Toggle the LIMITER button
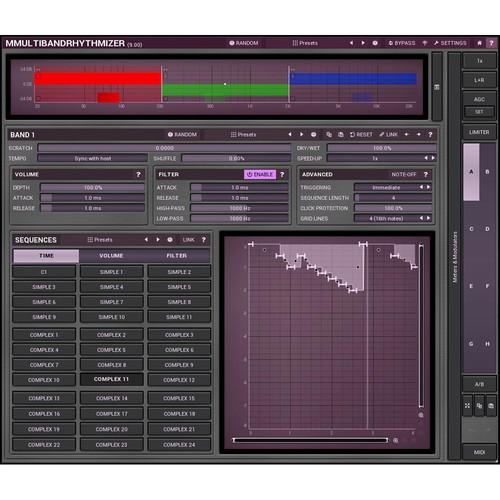Screen dimensions: 500x500 pos(479,132)
